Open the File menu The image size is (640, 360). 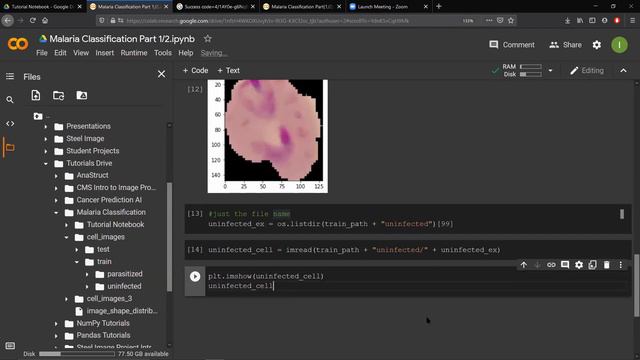pyautogui.click(x=42, y=53)
